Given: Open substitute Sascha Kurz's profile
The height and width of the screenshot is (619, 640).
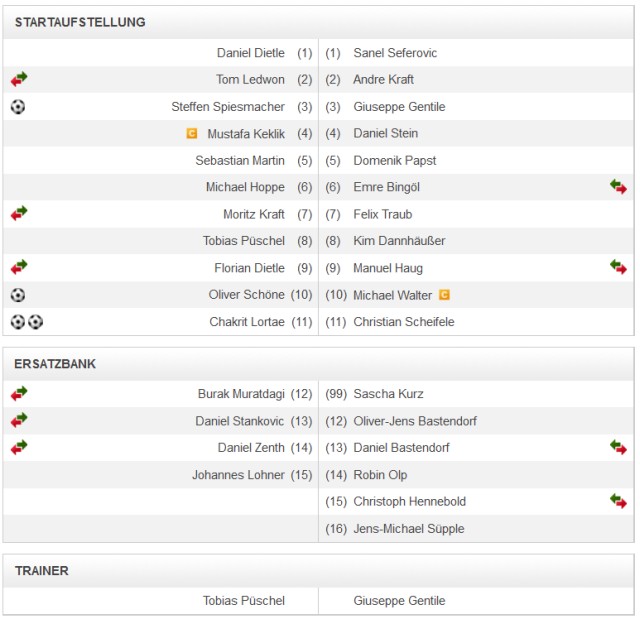Looking at the screenshot, I should tap(388, 394).
